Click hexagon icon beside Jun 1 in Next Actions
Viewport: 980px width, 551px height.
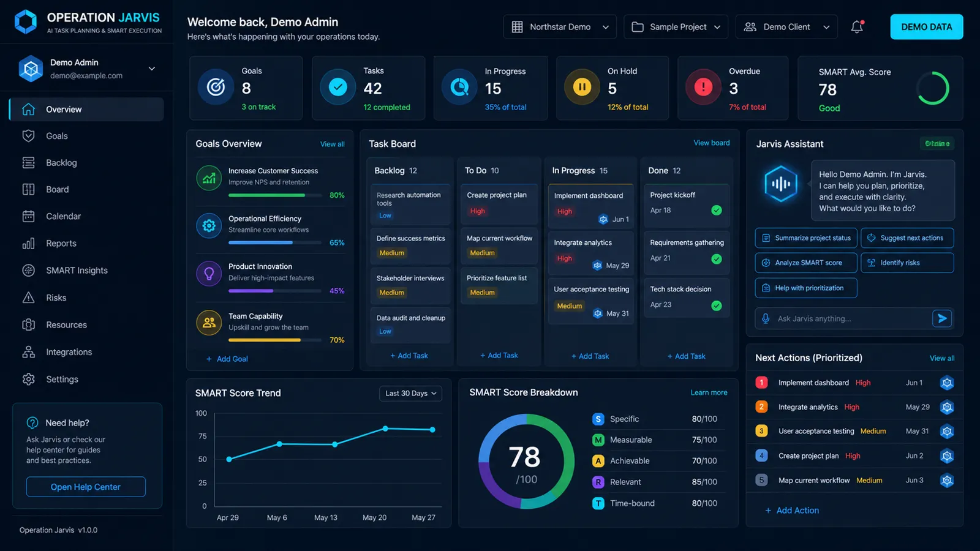pos(947,383)
